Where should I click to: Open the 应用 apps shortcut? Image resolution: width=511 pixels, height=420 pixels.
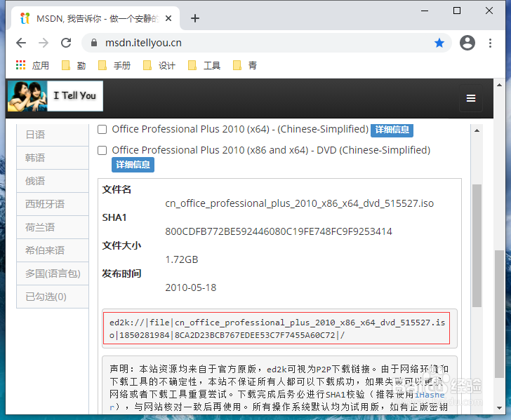[32, 65]
